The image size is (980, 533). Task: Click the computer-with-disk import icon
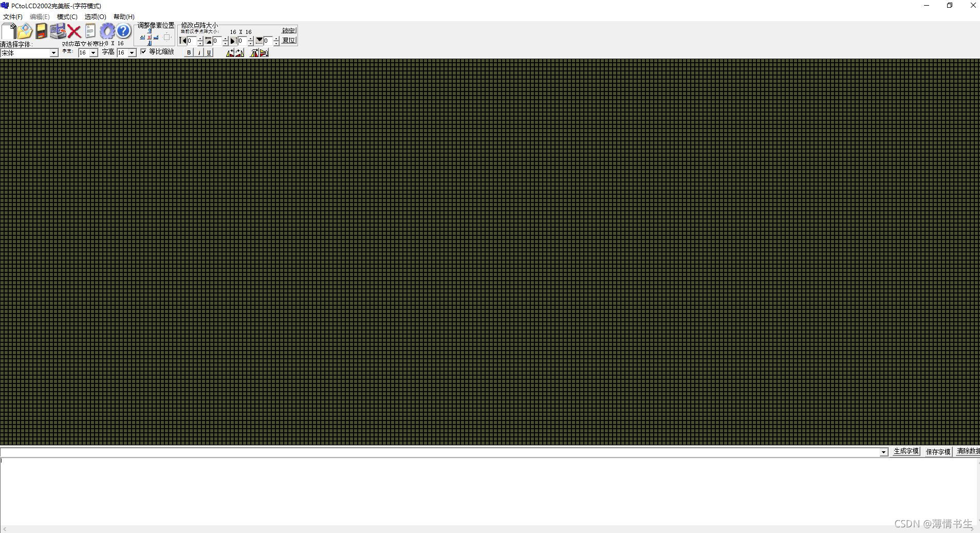click(x=58, y=31)
